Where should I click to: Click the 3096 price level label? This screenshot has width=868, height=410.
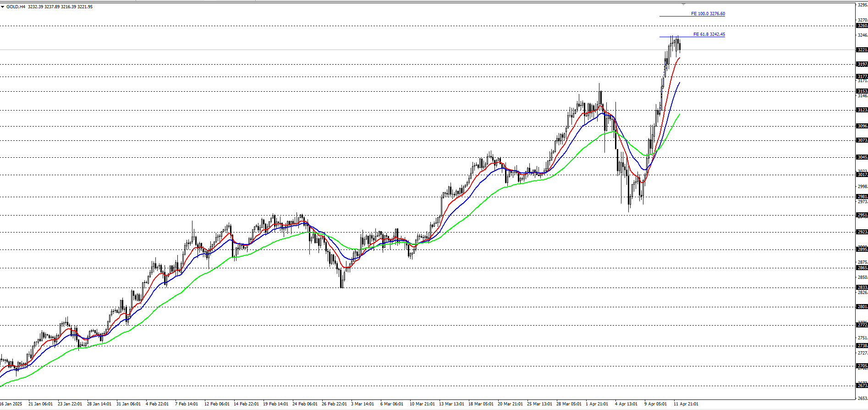click(862, 126)
